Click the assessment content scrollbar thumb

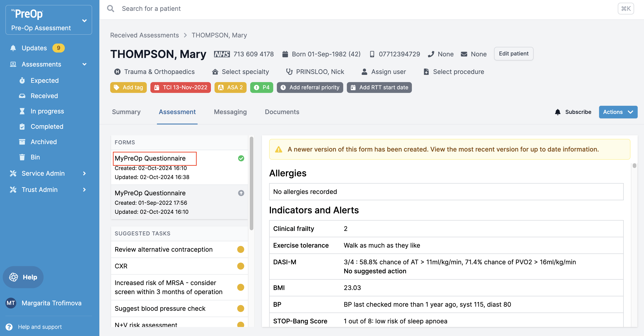[x=634, y=166]
